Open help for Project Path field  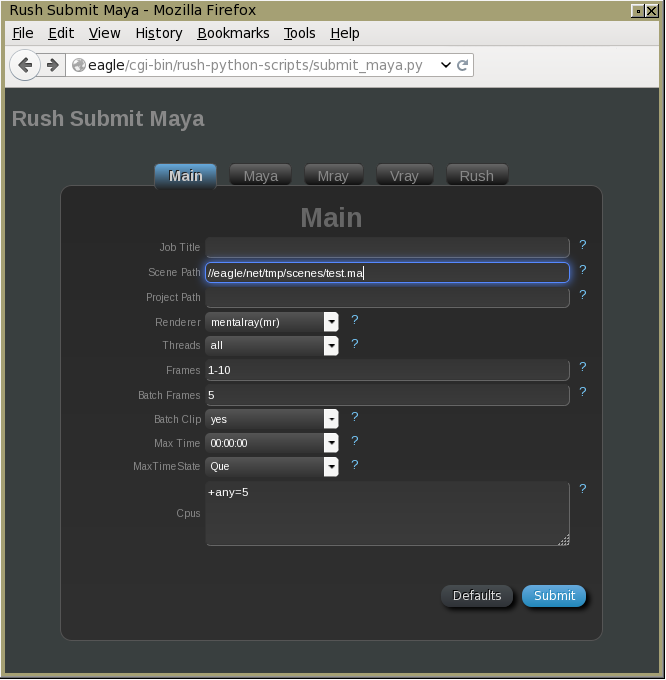(x=583, y=295)
